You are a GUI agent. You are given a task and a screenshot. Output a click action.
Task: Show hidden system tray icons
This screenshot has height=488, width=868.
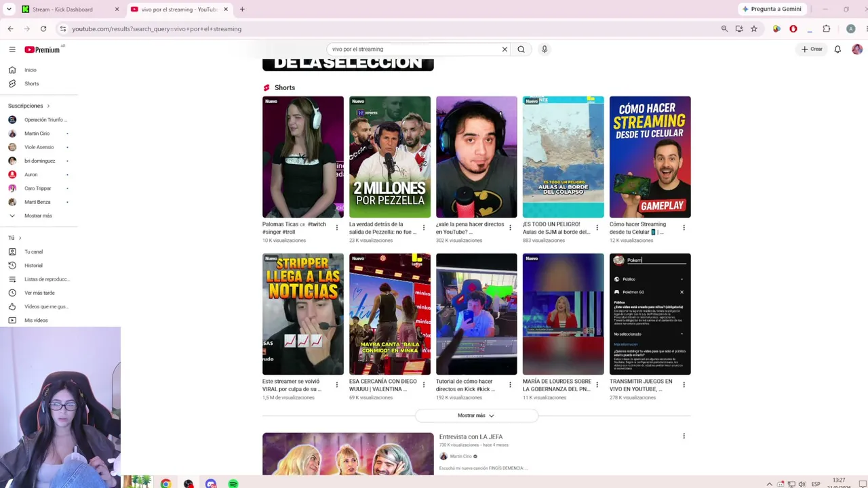(x=769, y=484)
